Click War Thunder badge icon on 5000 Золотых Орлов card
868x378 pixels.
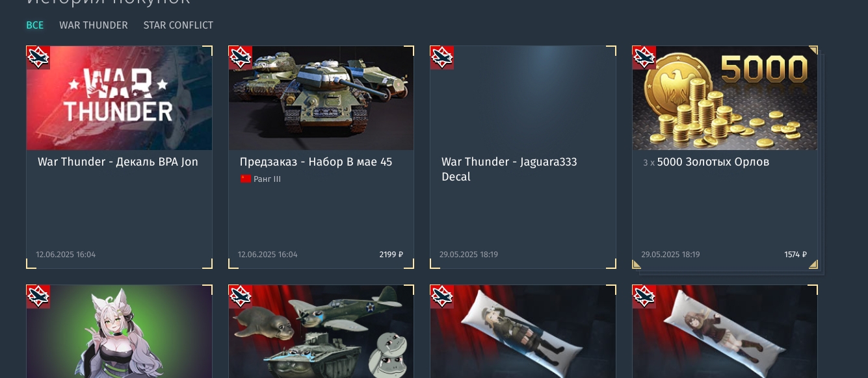[644, 57]
